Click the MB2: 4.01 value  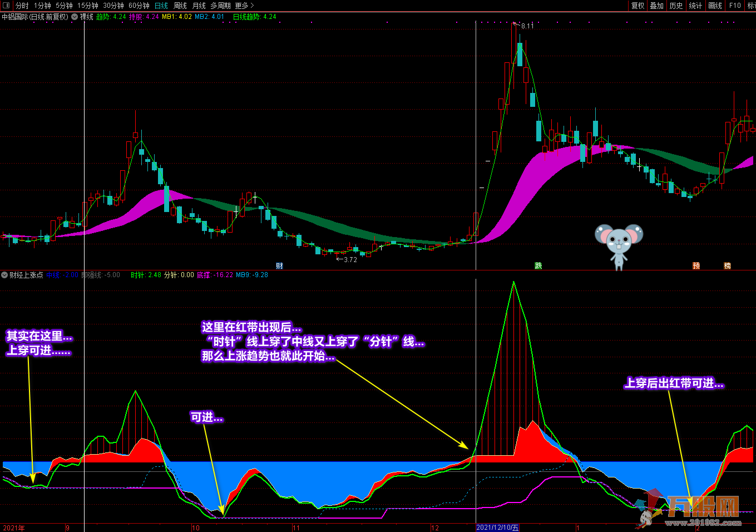coord(210,17)
